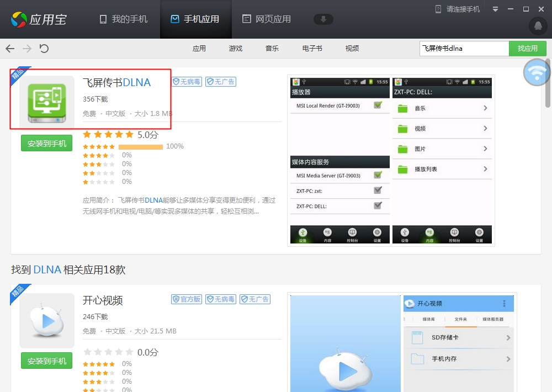Open the 播放器 screenshot thumbnail
The width and height of the screenshot is (552, 392).
[339, 160]
